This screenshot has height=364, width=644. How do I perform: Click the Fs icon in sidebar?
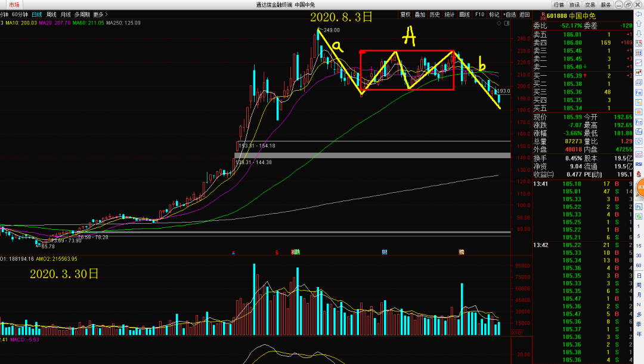[639, 206]
